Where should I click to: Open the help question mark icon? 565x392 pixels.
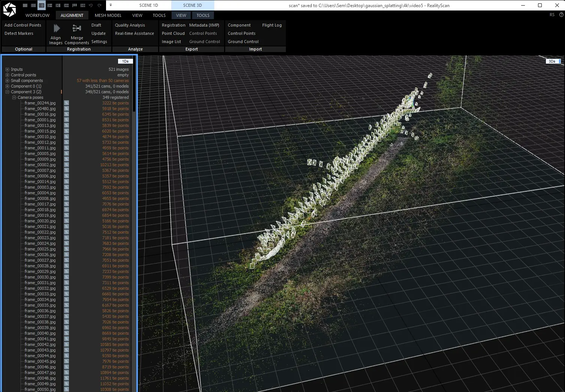click(561, 15)
